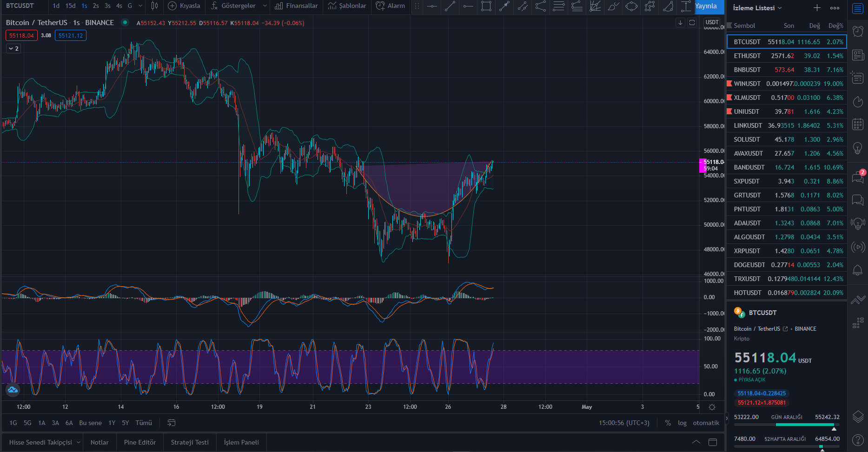The width and height of the screenshot is (868, 452).
Task: Open the Finansallar menu
Action: pyautogui.click(x=296, y=6)
